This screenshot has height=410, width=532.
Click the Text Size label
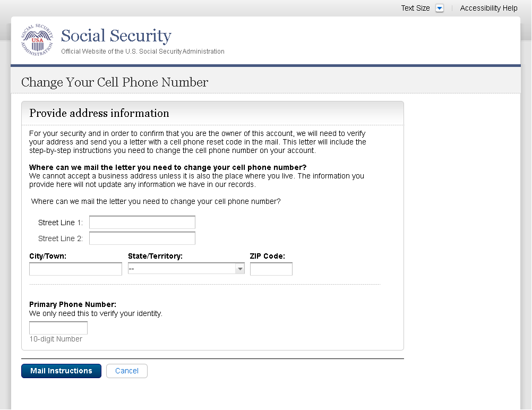[x=415, y=8]
